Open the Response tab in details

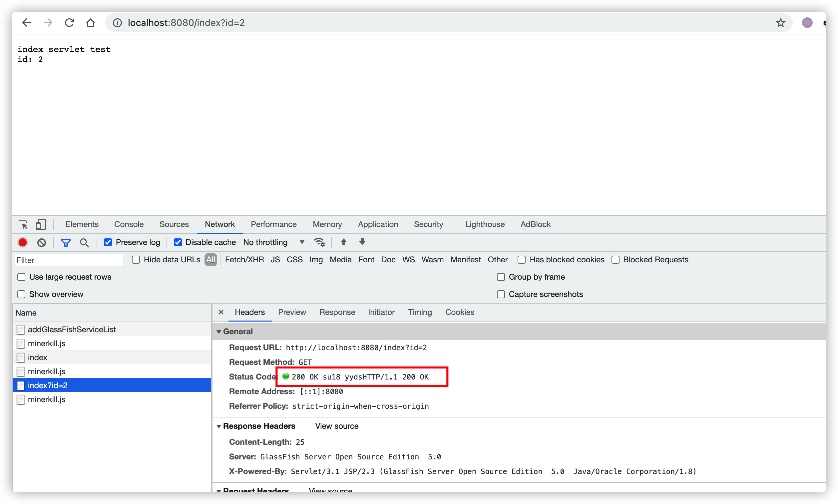(337, 312)
